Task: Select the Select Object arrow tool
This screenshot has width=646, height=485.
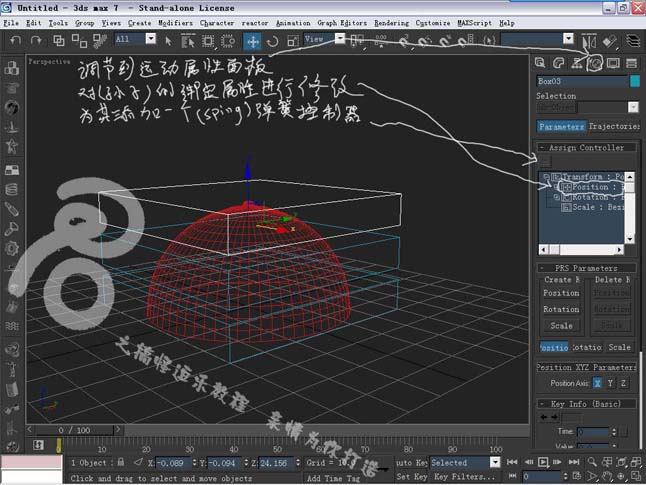Action: coord(168,41)
